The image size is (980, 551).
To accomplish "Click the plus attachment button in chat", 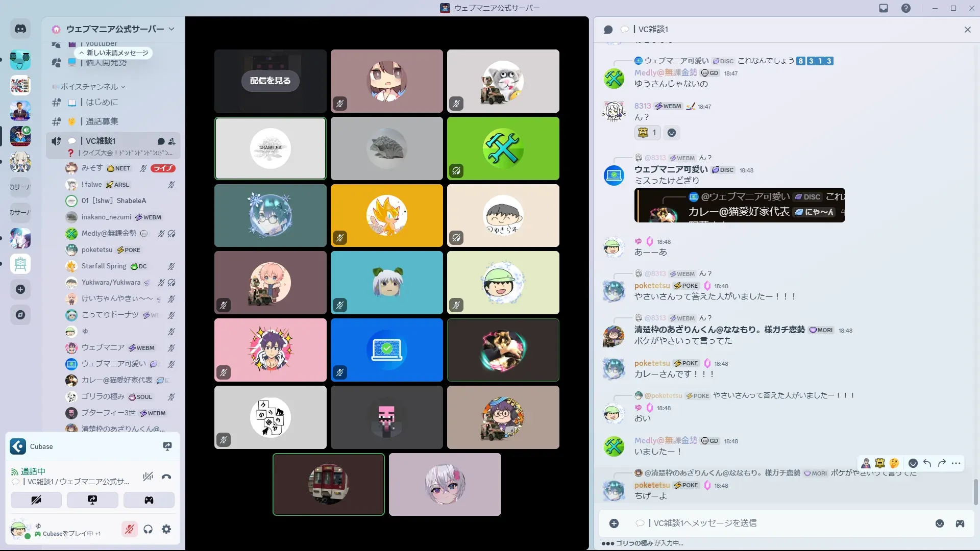I will point(614,523).
